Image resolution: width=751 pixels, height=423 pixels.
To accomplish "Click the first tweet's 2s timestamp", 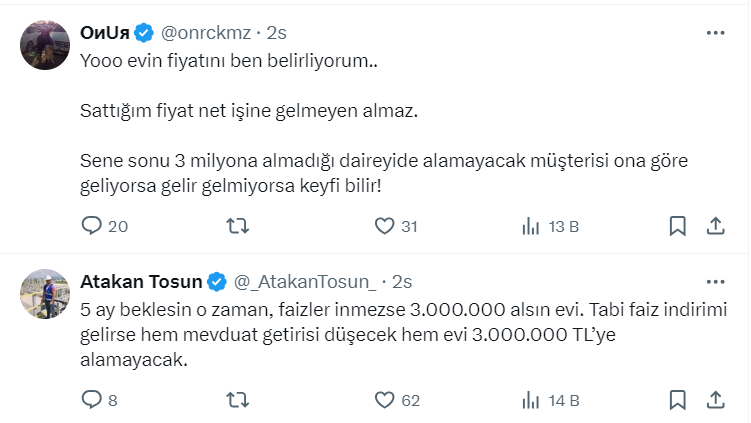I will point(277,33).
